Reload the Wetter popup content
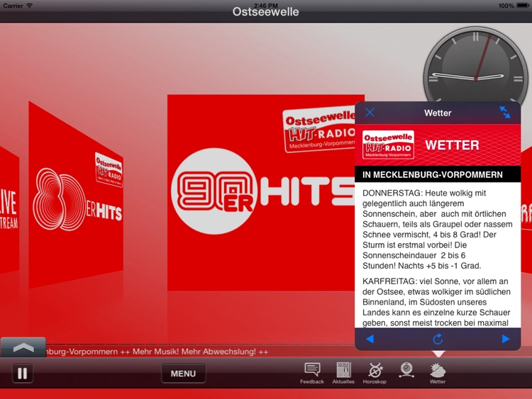Screen dimensions: 532x399 pyautogui.click(x=438, y=339)
